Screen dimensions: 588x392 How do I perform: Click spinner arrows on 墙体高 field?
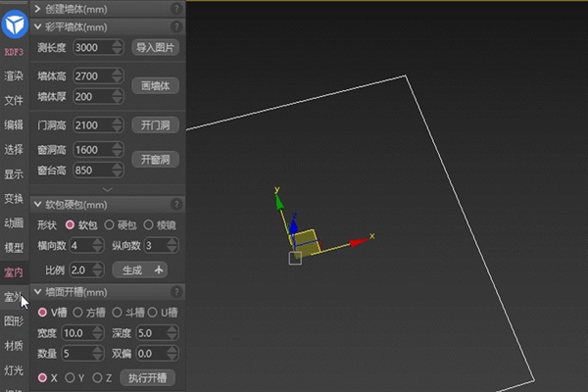119,75
